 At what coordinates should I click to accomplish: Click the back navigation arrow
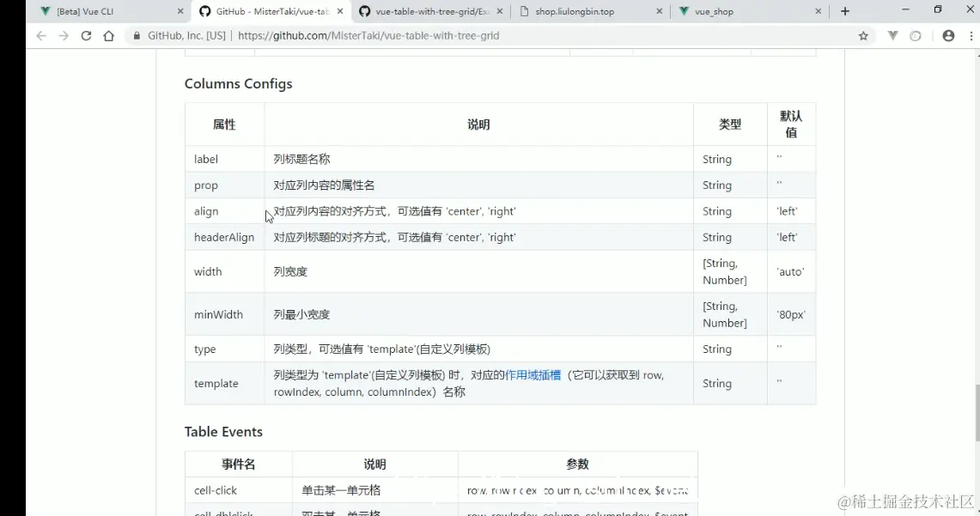point(40,35)
